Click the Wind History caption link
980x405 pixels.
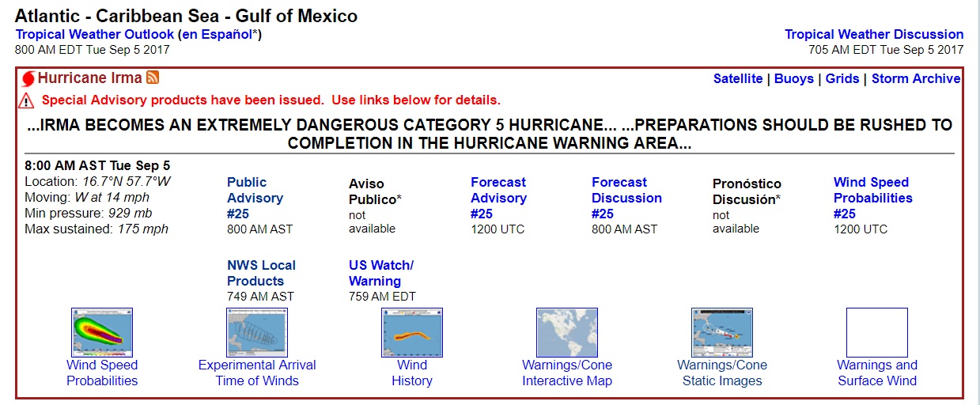[412, 373]
